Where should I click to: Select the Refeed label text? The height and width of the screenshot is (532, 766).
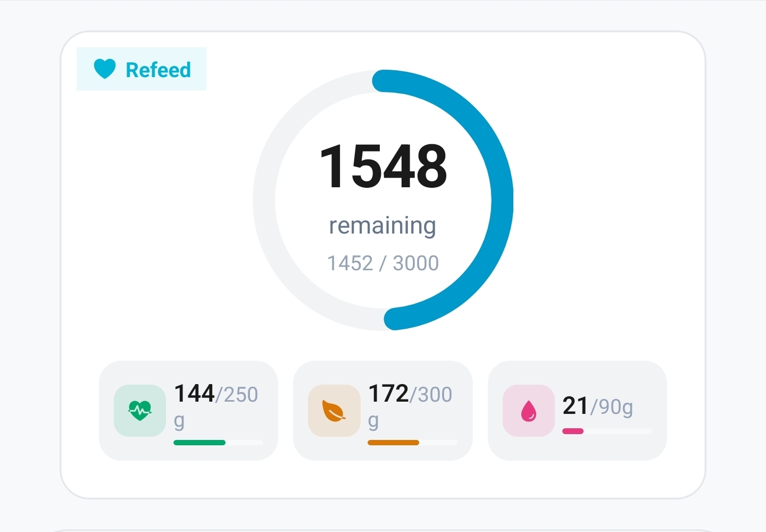158,70
